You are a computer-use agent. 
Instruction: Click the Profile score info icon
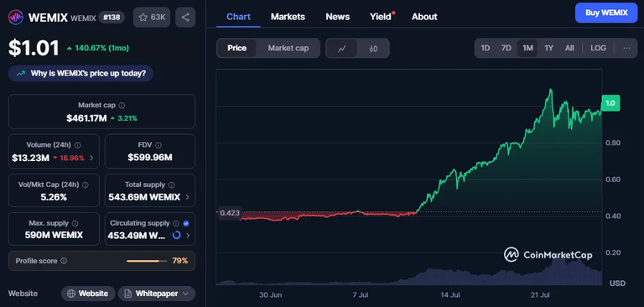click(64, 261)
